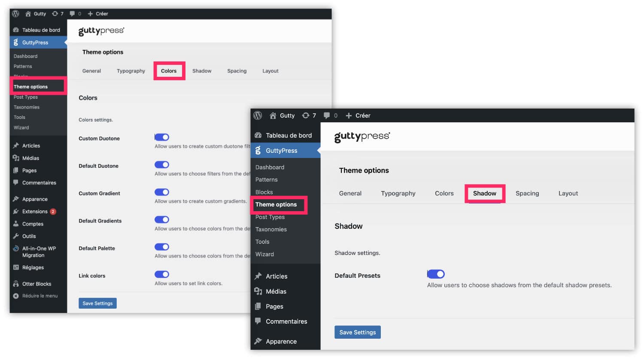644x358 pixels.
Task: Toggle Default Gradients switch
Action: coord(162,219)
